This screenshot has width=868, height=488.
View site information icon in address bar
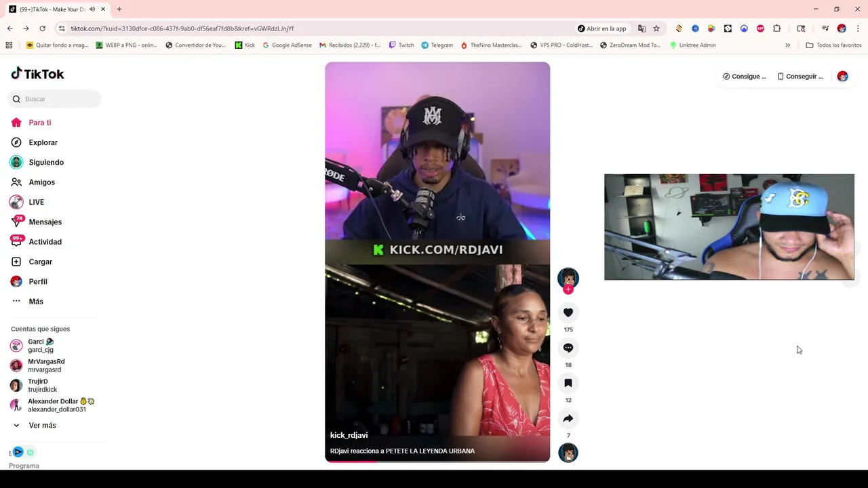click(62, 28)
